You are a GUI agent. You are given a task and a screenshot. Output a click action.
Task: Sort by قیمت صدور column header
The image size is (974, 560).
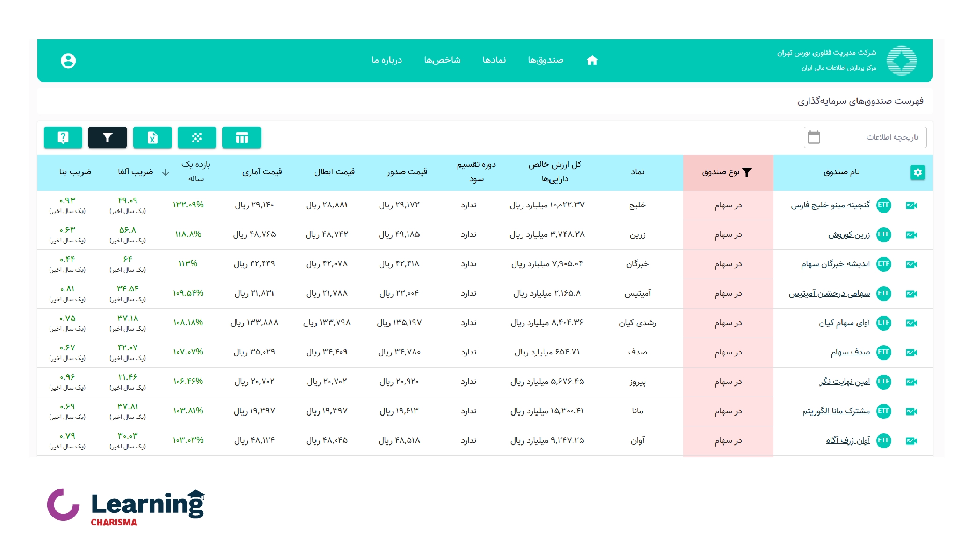click(x=407, y=172)
